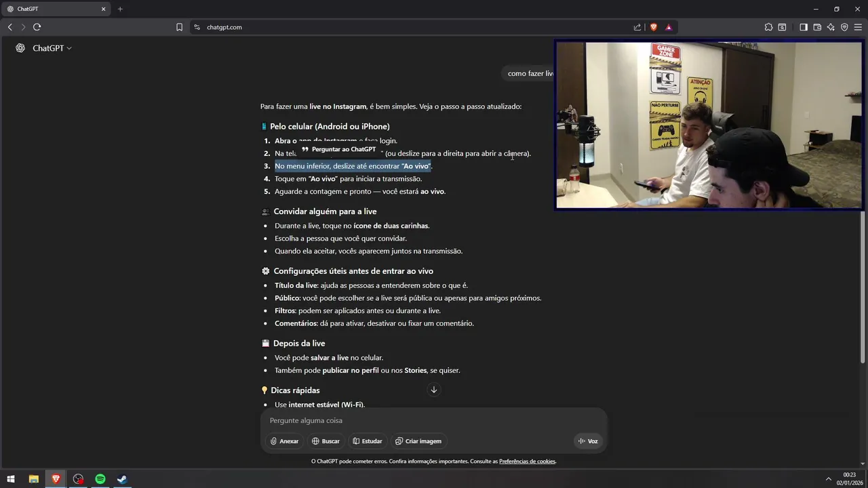Click the bullet starting 'Comentários'

tap(374, 323)
